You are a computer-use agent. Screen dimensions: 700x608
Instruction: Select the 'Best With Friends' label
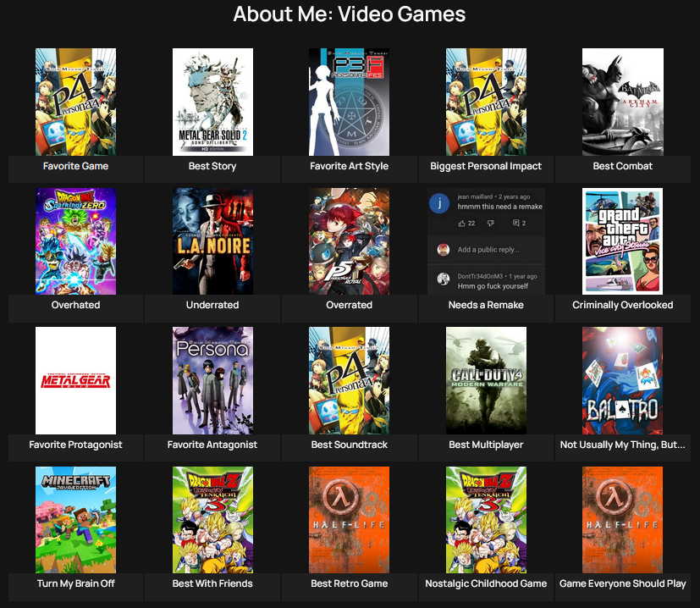(x=212, y=583)
